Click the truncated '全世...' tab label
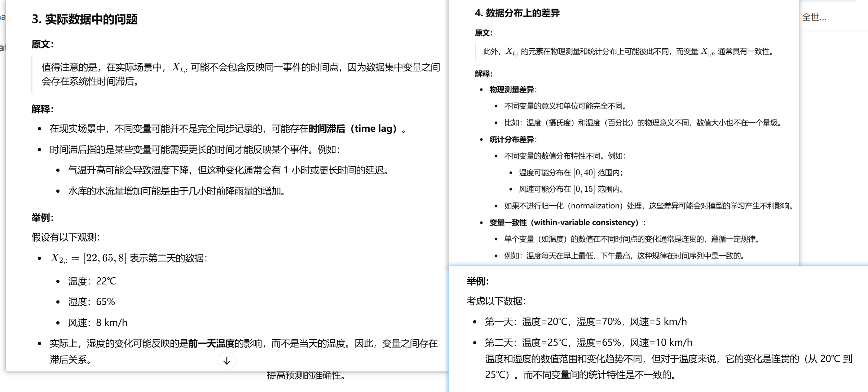 pos(814,17)
